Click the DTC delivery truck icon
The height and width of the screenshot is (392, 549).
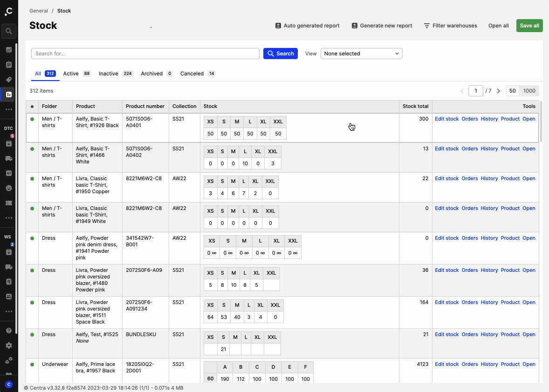click(8, 158)
